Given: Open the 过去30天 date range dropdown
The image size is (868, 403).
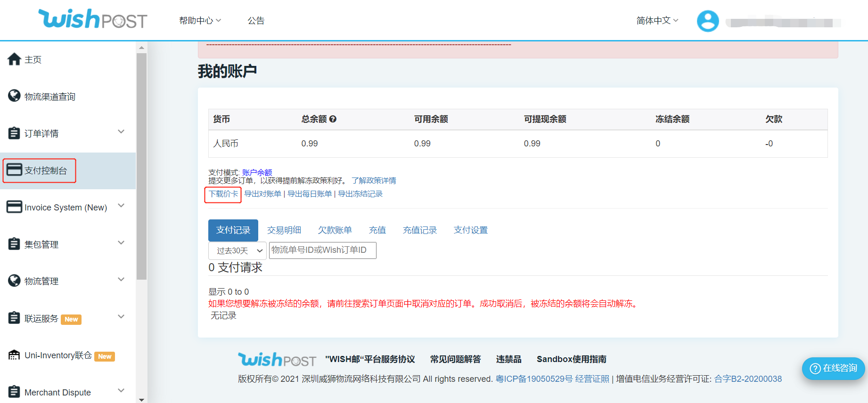Looking at the screenshot, I should coord(237,250).
